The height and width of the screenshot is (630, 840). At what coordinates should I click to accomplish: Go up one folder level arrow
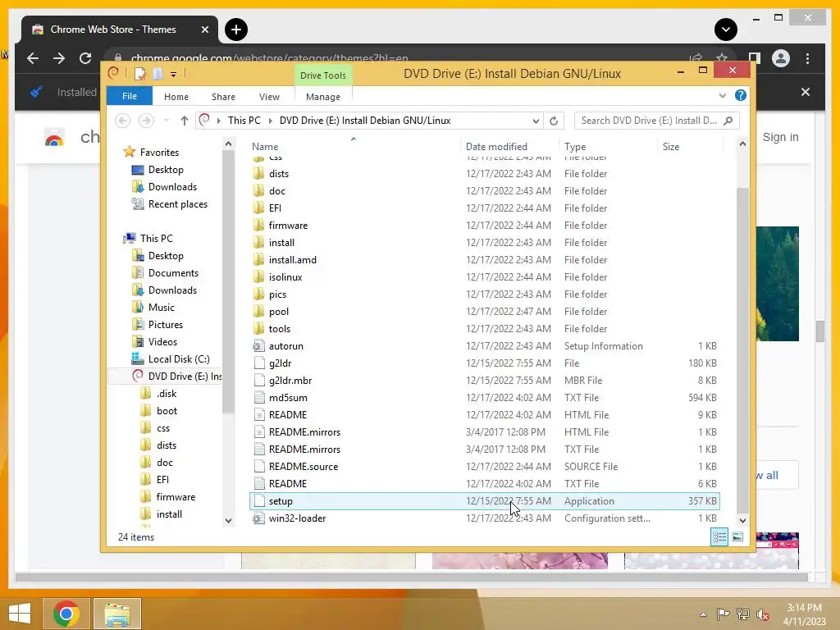click(185, 121)
